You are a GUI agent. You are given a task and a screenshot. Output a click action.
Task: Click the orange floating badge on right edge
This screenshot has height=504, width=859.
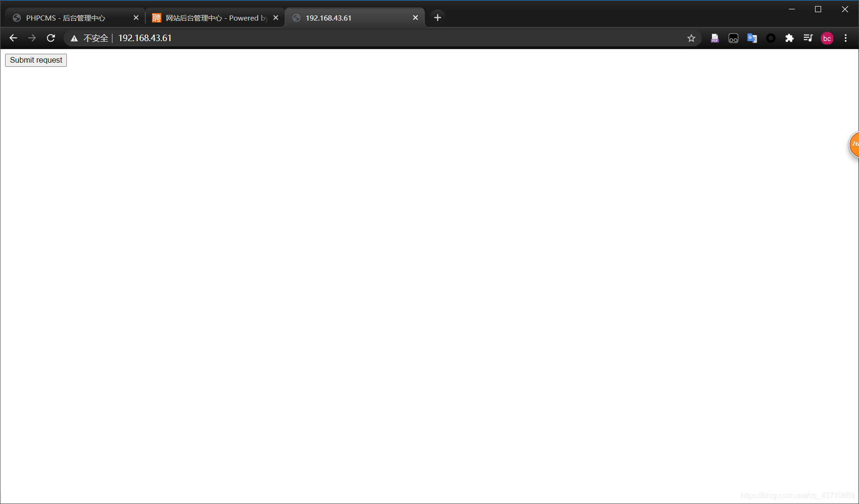854,144
